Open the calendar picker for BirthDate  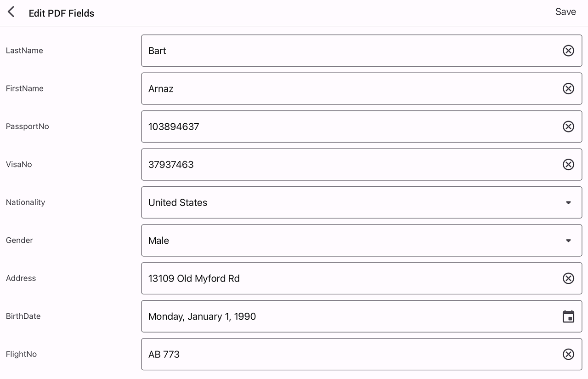point(568,316)
